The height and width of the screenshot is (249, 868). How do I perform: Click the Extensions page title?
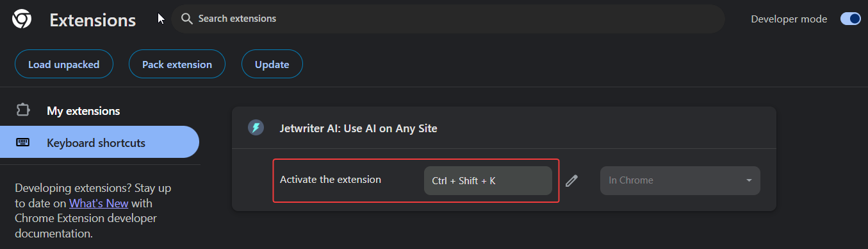[93, 21]
